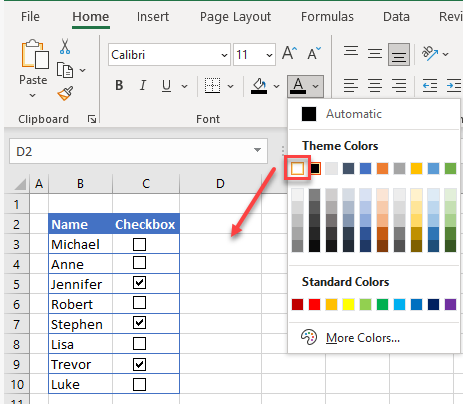Increase font size with large A
This screenshot has width=463, height=404.
pos(289,53)
